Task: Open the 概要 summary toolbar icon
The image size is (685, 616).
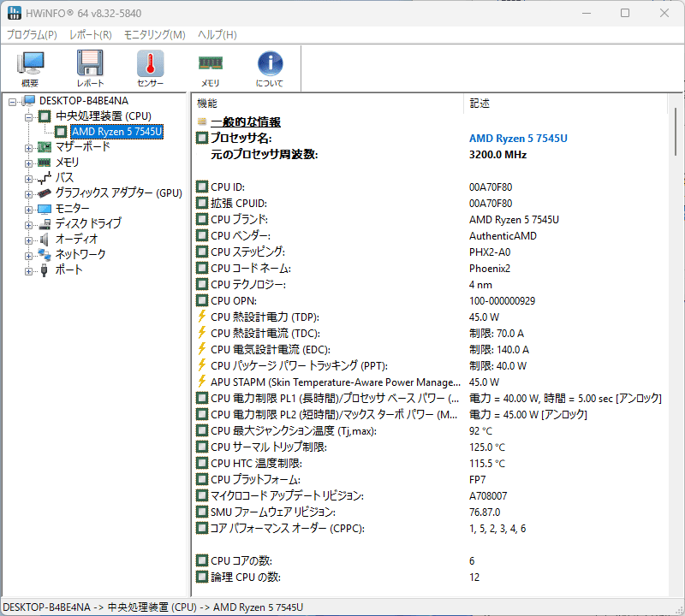Action: tap(30, 68)
